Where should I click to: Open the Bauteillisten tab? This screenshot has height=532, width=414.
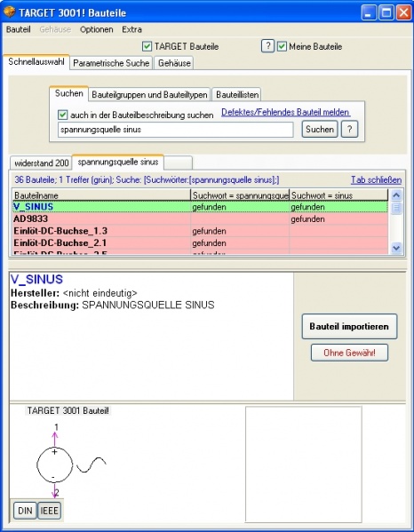237,95
